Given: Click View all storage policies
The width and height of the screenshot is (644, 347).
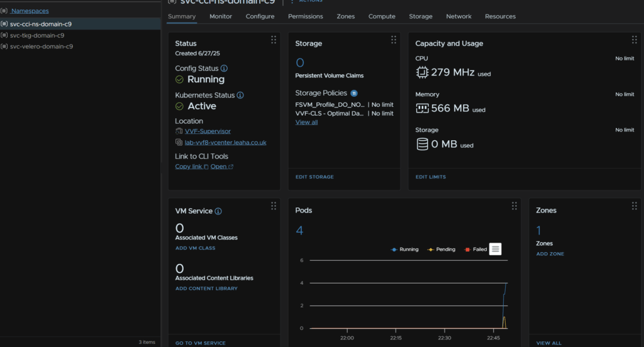Looking at the screenshot, I should (306, 122).
